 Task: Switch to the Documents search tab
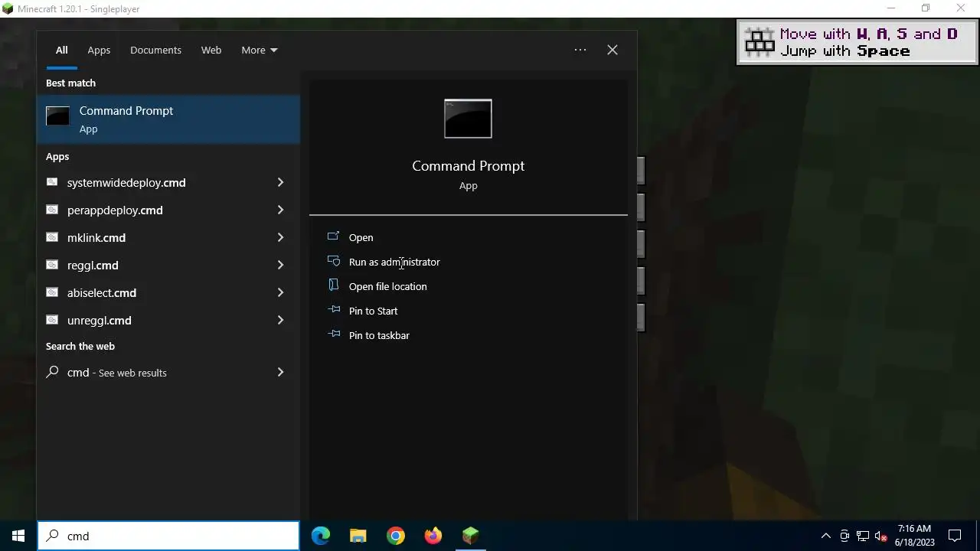coord(155,50)
